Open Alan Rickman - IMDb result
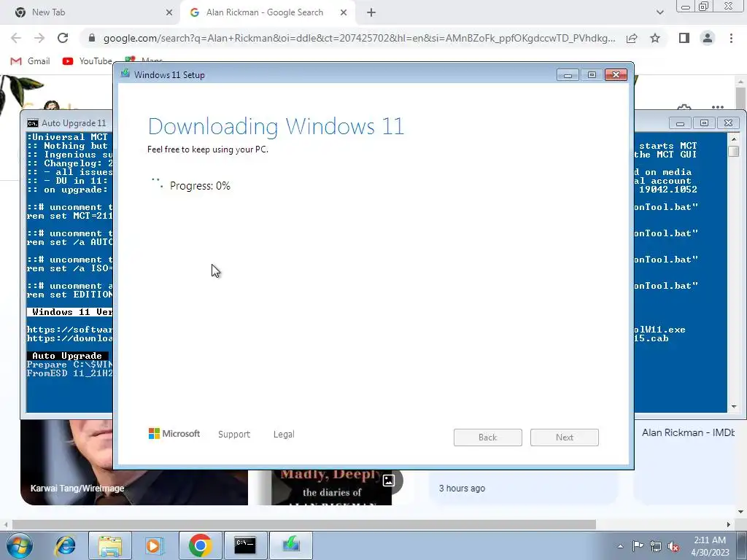This screenshot has height=560, width=747. (x=689, y=433)
